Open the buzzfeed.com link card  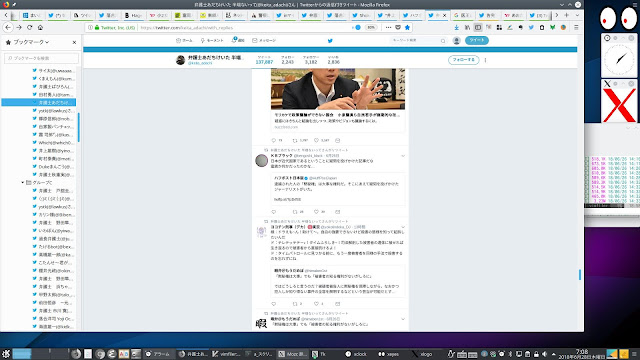pyautogui.click(x=338, y=121)
